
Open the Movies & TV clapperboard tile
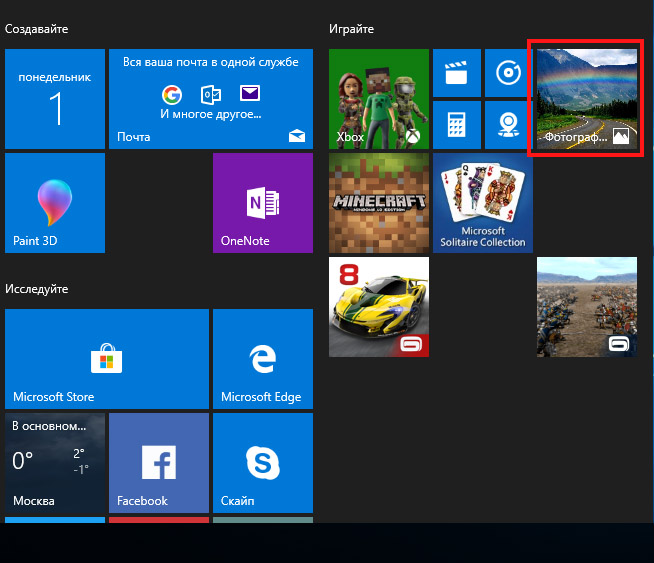457,73
